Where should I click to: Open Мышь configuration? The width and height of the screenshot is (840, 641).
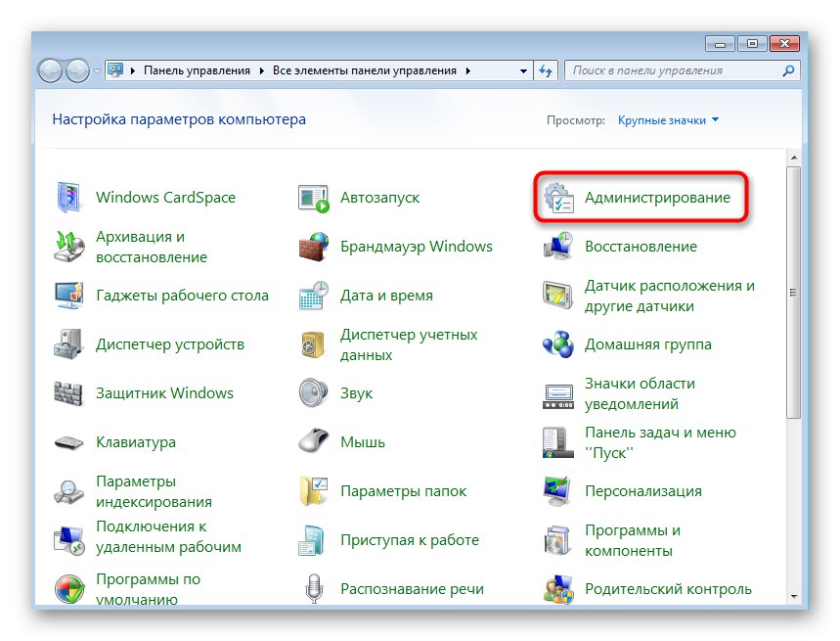point(360,441)
